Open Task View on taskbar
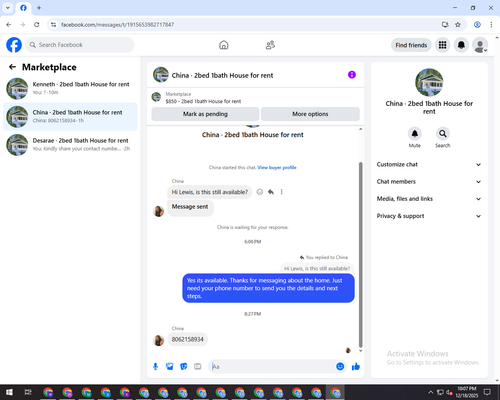The image size is (500, 400). pos(28,392)
